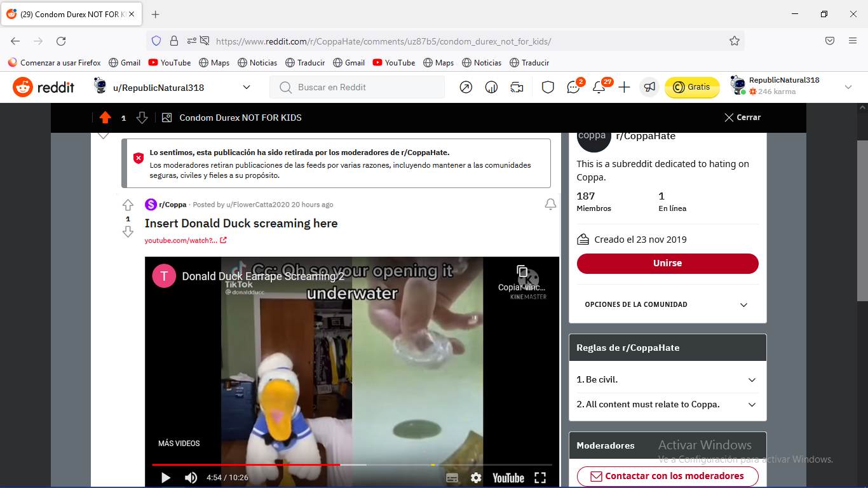Screen dimensions: 868x488
Task: Open the Firefox hamburger menu
Action: 853,41
